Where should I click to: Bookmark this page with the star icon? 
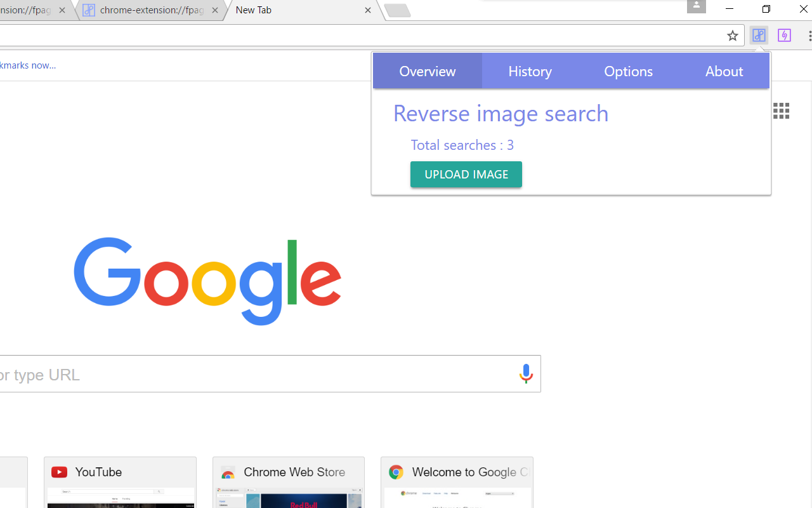coord(732,36)
